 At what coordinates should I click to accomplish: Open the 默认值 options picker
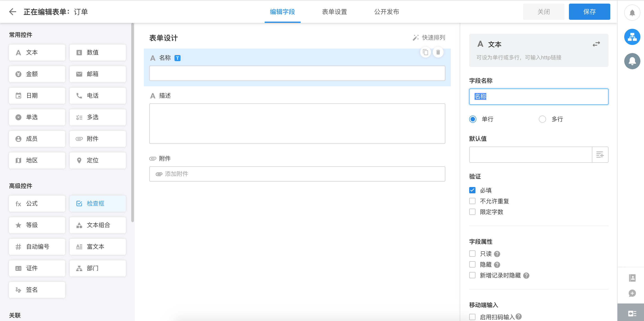(x=600, y=154)
